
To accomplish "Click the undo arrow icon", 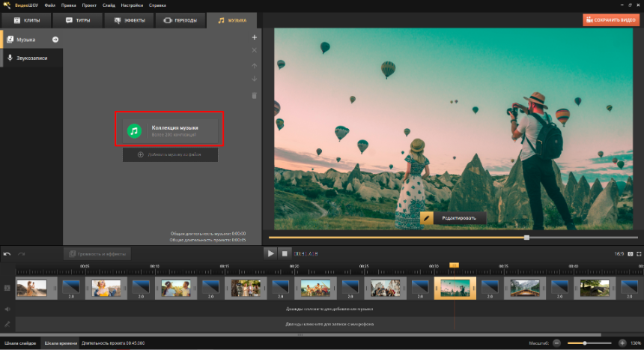I will coord(7,254).
